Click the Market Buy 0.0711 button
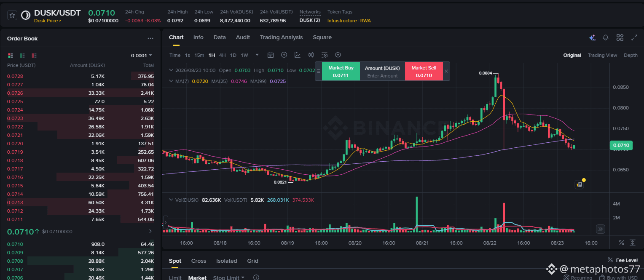Image resolution: width=644 pixels, height=280 pixels. click(x=341, y=71)
